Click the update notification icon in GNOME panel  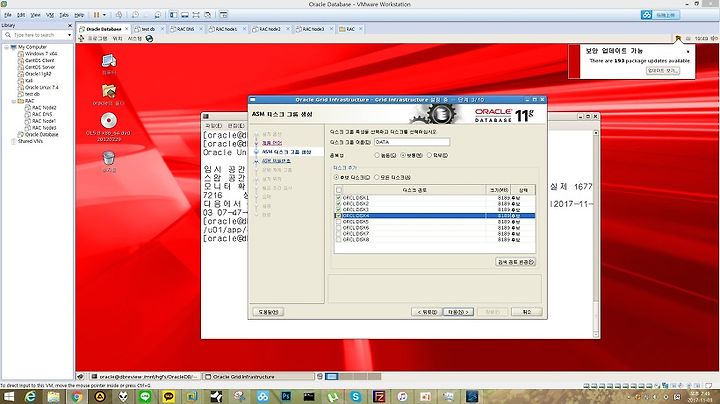pos(678,39)
